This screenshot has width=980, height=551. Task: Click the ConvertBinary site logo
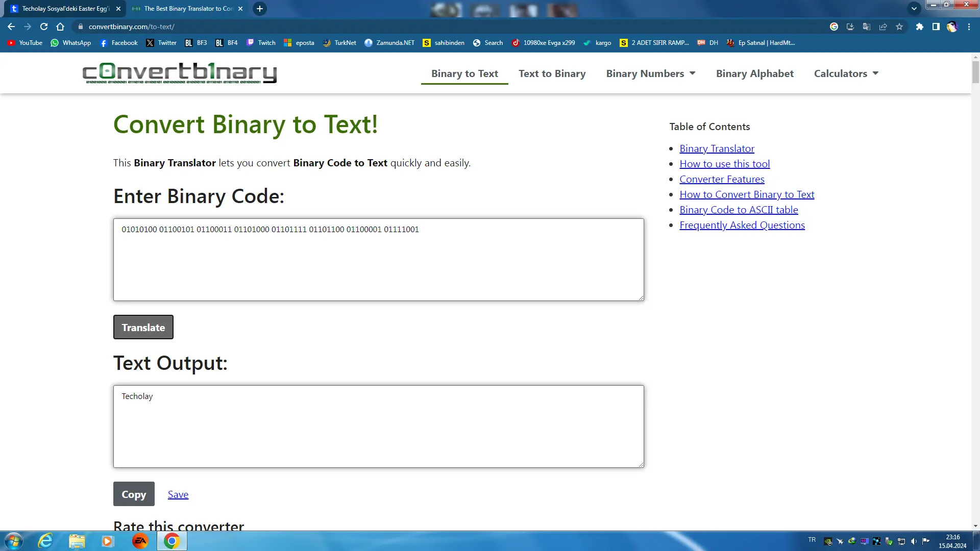[x=179, y=73]
